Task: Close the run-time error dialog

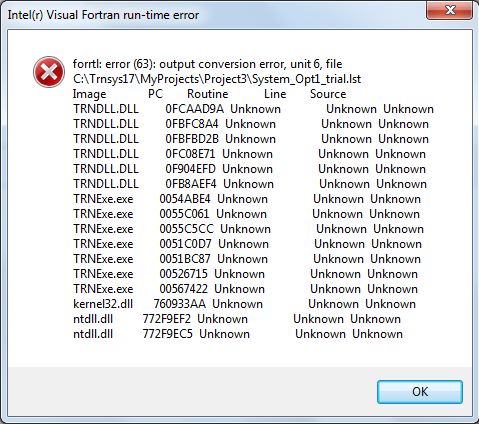Action: click(x=449, y=10)
